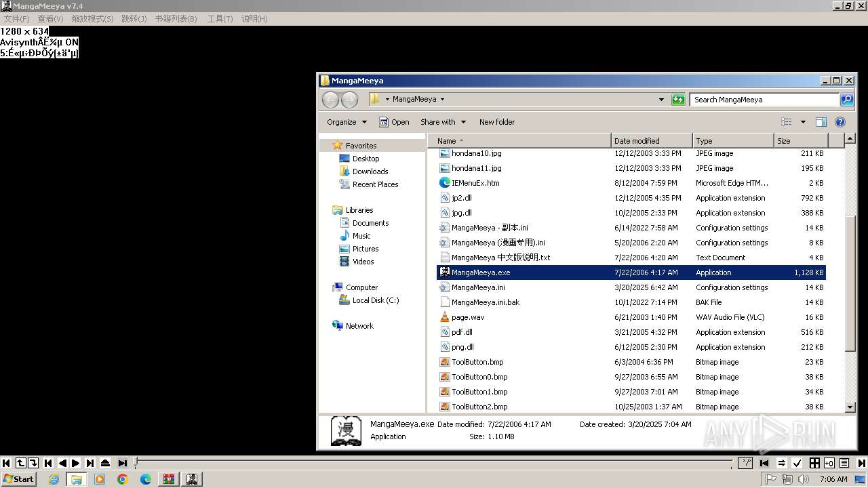Click the first-page skip button in MangaMeeya toolbar

[6, 463]
